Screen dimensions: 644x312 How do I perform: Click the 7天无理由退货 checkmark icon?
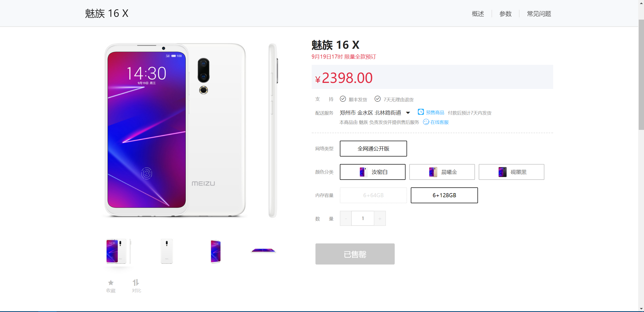click(x=377, y=99)
